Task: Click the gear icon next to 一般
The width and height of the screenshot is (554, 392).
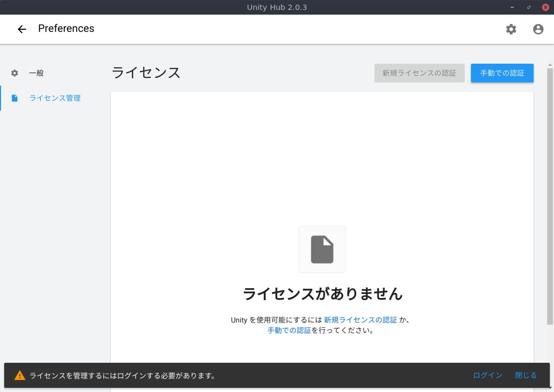Action: point(15,73)
